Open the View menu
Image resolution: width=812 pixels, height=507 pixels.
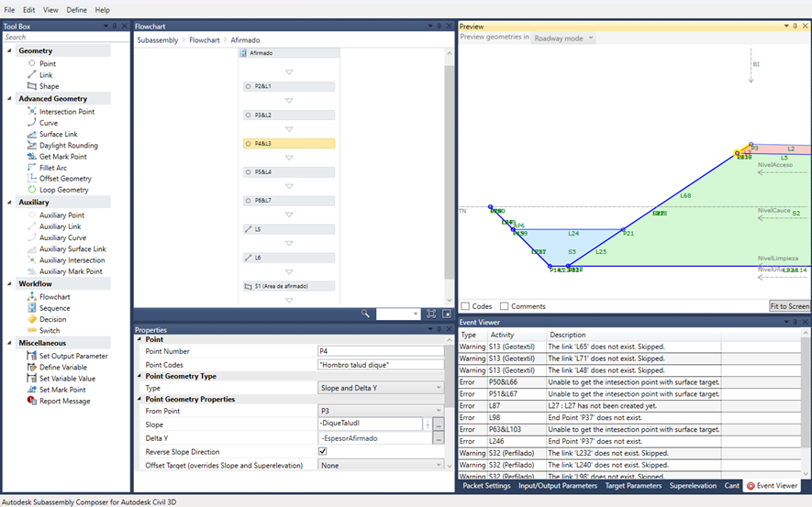50,10
